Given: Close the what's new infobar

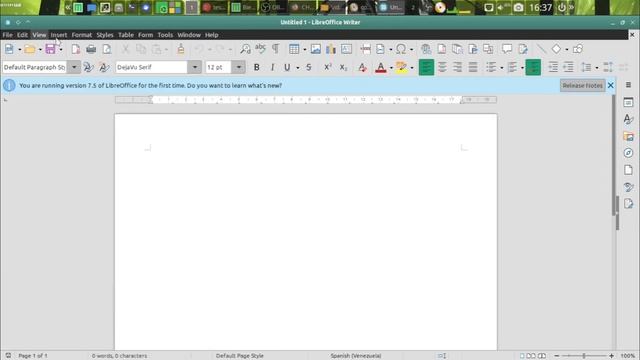Looking at the screenshot, I should click(x=611, y=85).
